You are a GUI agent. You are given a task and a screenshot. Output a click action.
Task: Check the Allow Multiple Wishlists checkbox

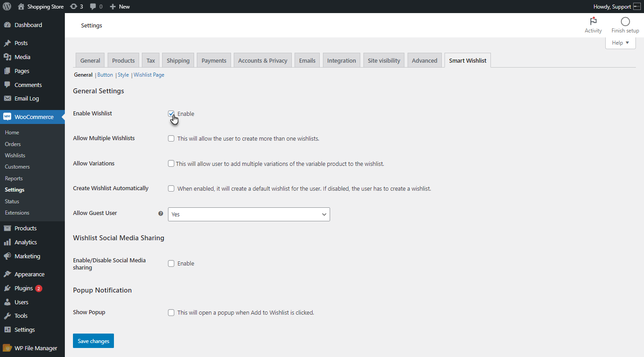[x=171, y=138]
